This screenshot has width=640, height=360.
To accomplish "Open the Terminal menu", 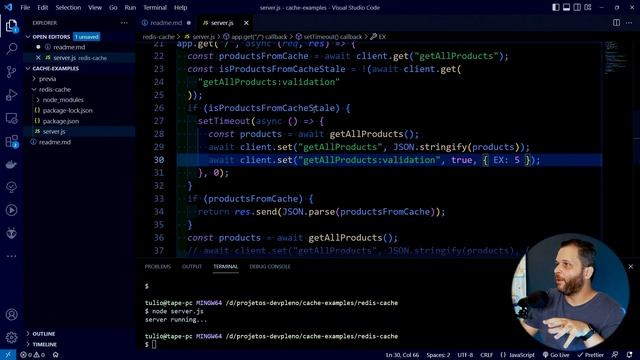I will pos(155,7).
